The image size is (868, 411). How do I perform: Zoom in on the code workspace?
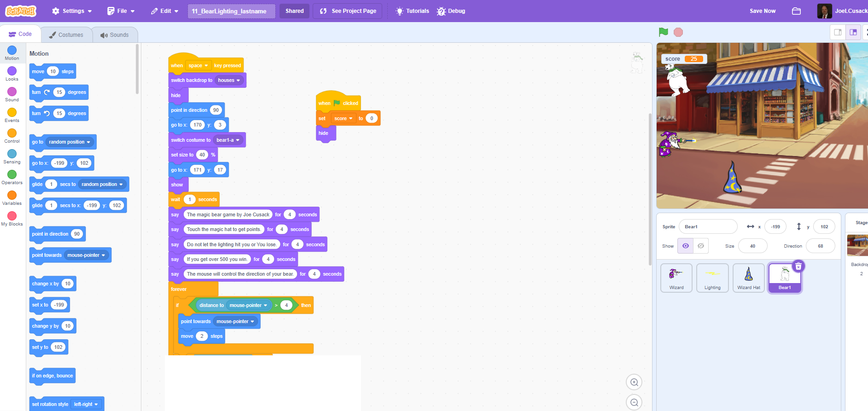click(634, 382)
